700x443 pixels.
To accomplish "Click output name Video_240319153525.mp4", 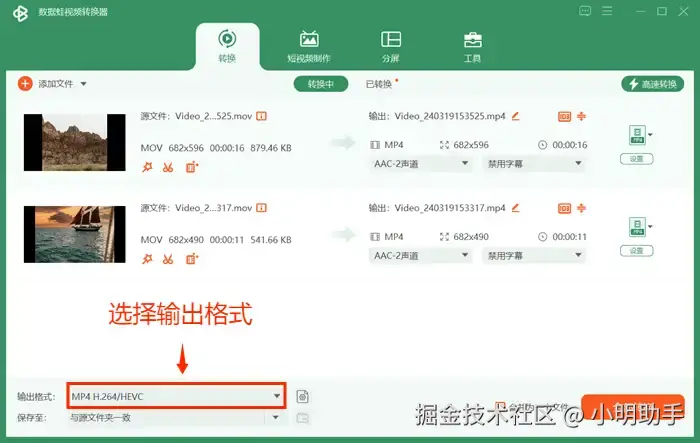I will coord(450,116).
